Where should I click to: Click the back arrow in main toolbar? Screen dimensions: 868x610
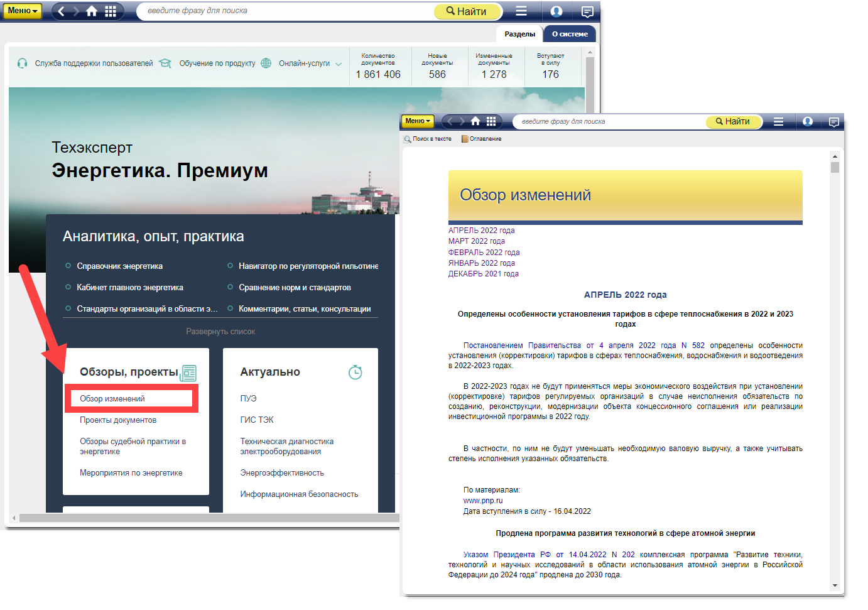(x=61, y=11)
